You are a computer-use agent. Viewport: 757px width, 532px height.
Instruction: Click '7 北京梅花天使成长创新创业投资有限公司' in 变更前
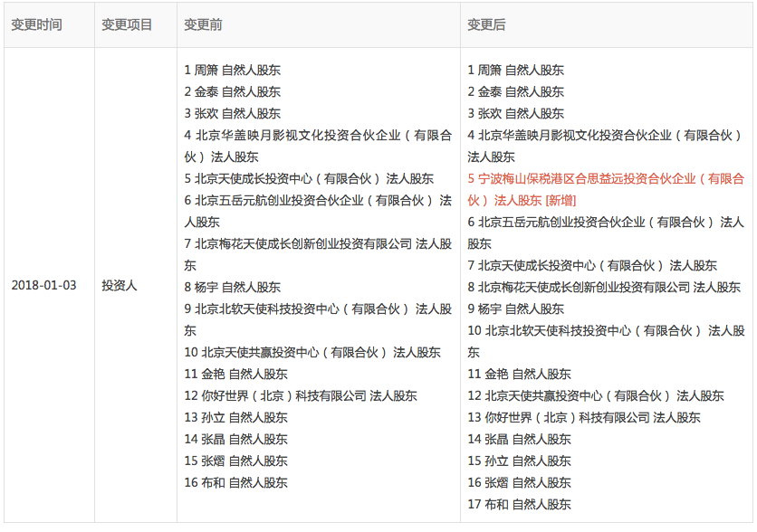pyautogui.click(x=318, y=254)
